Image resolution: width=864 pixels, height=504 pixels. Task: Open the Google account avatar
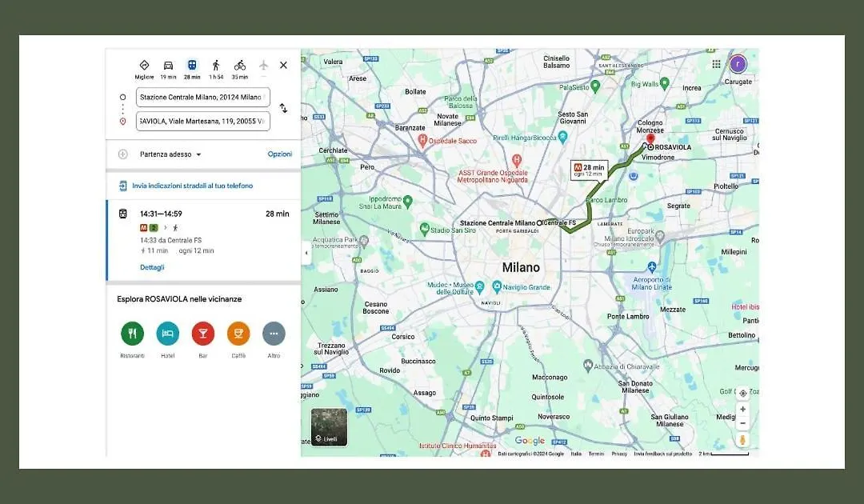pyautogui.click(x=738, y=64)
